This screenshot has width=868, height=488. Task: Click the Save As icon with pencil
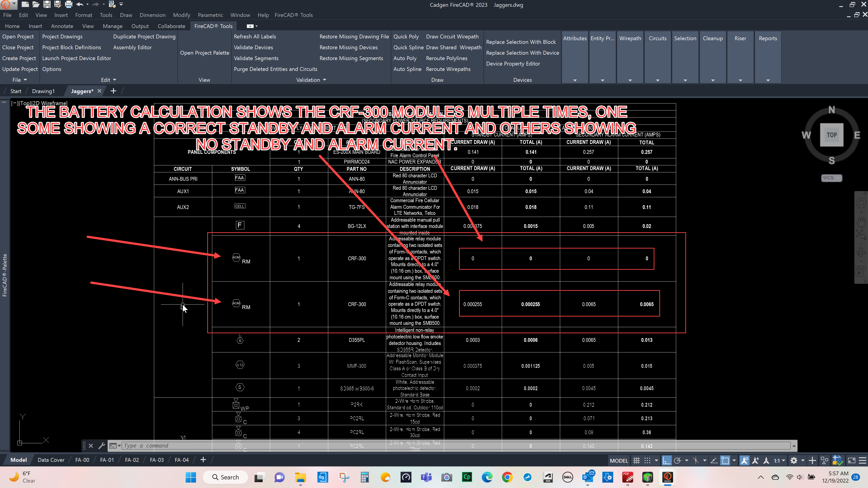click(x=58, y=4)
